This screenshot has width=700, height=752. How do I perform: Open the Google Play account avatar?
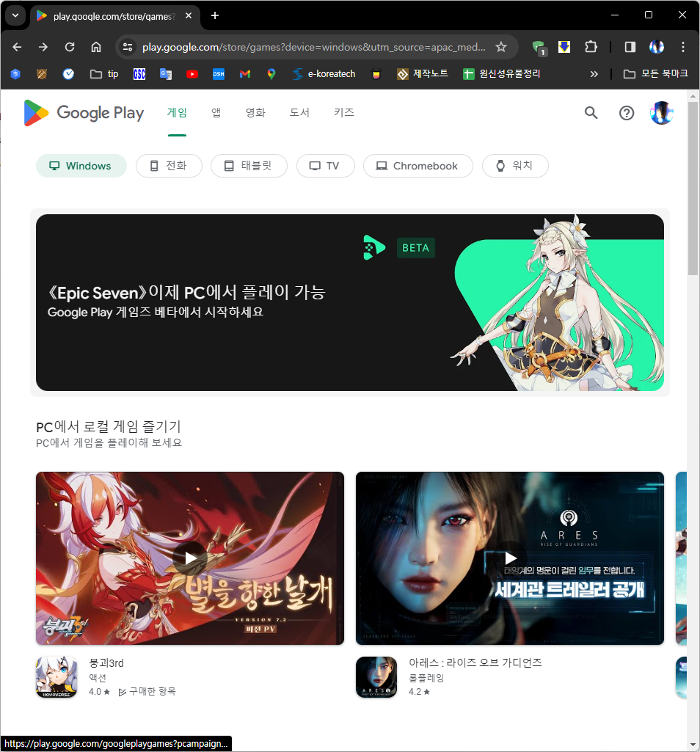tap(662, 113)
